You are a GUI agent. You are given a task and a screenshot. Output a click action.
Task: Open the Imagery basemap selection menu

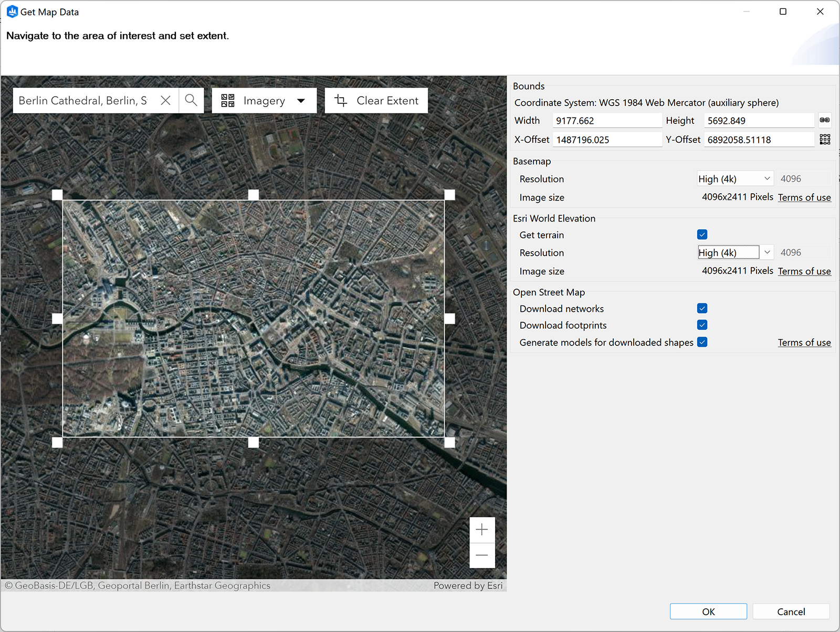(x=264, y=100)
